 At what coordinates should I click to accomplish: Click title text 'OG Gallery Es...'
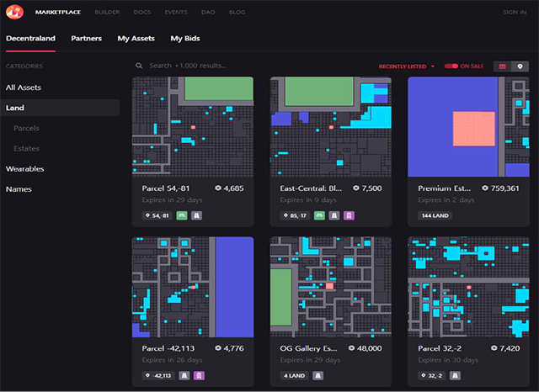(308, 348)
